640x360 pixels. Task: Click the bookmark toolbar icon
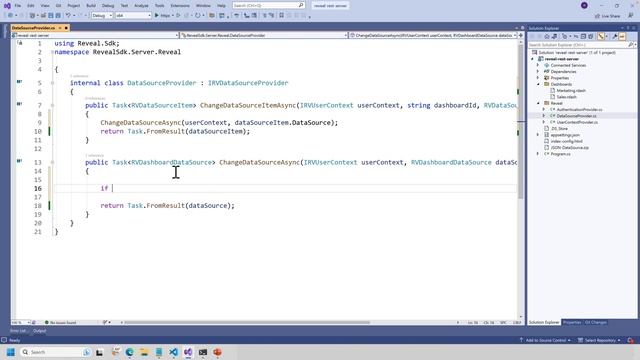pyautogui.click(x=281, y=16)
